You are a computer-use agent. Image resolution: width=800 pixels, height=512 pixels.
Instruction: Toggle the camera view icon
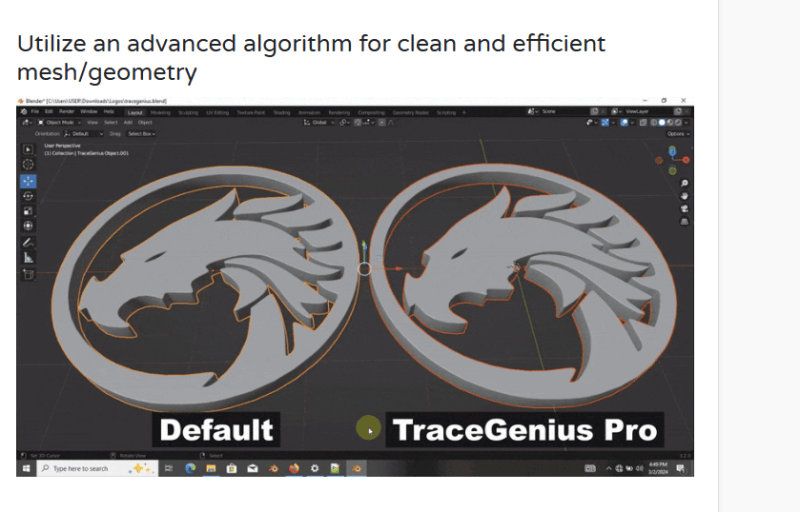click(684, 209)
